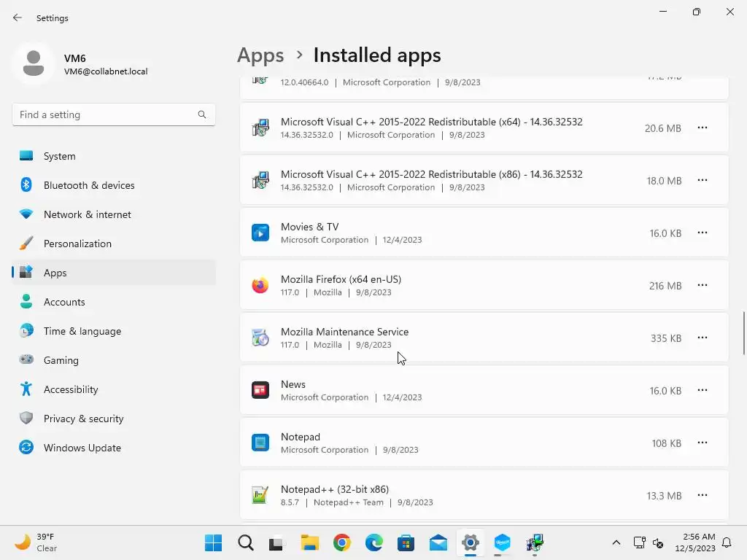Screen dimensions: 747x560
Task: Click the network display tray icon
Action: pos(639,542)
